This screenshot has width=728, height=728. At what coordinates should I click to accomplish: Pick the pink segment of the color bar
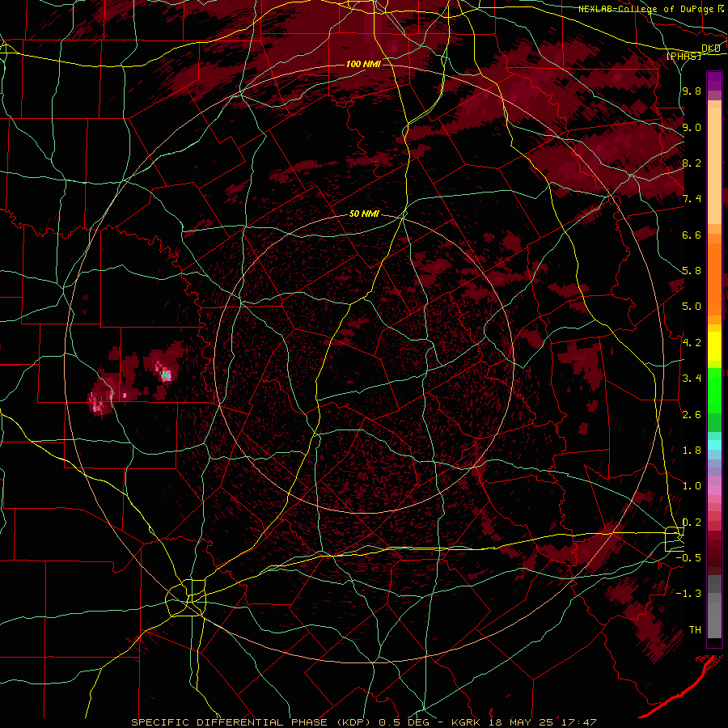[x=714, y=490]
